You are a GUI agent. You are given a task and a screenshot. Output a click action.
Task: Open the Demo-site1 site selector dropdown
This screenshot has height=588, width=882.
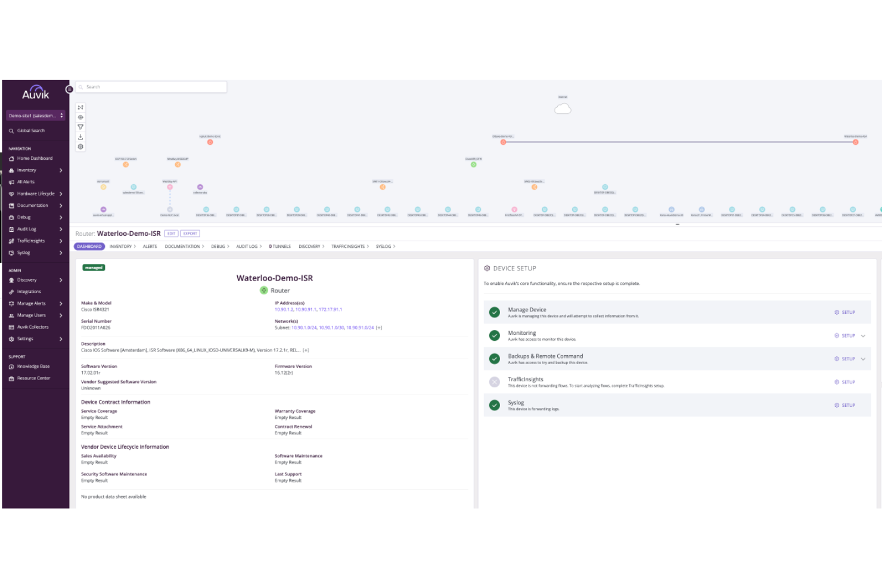[35, 115]
